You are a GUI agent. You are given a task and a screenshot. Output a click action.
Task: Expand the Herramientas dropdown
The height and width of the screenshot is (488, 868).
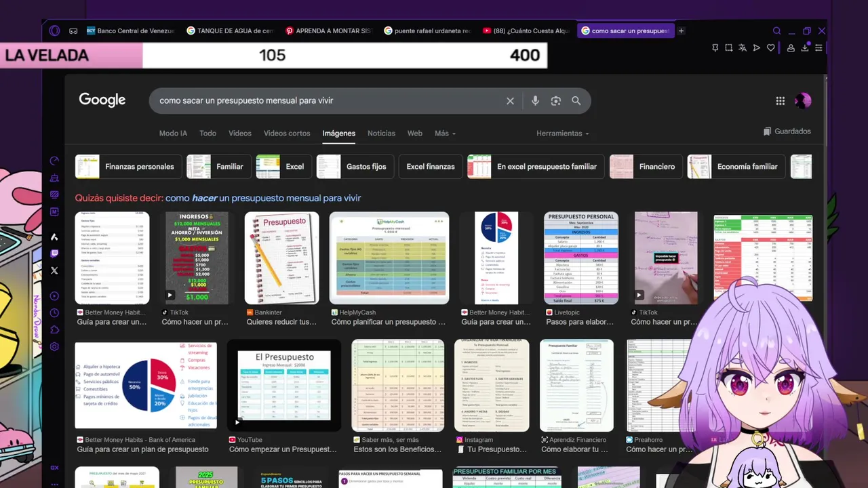click(562, 134)
